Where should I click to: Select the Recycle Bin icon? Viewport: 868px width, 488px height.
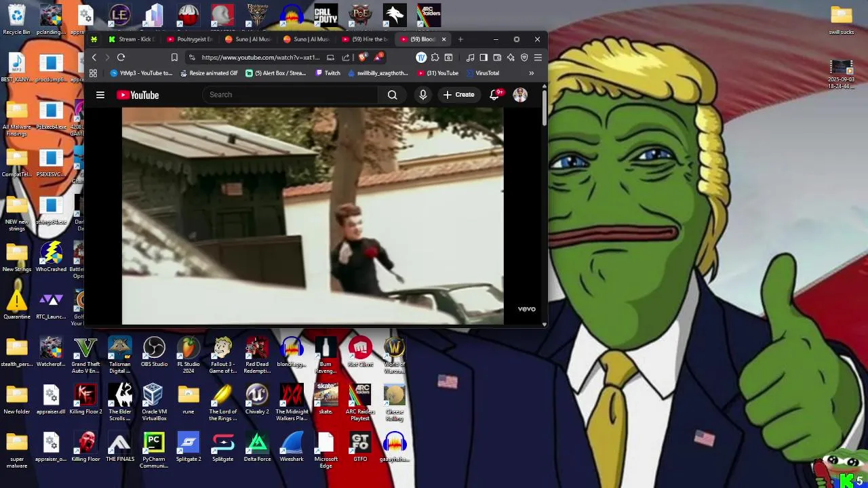click(x=17, y=19)
